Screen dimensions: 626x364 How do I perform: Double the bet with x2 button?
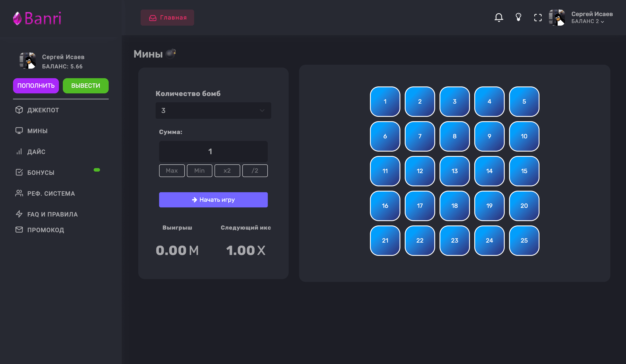[227, 170]
